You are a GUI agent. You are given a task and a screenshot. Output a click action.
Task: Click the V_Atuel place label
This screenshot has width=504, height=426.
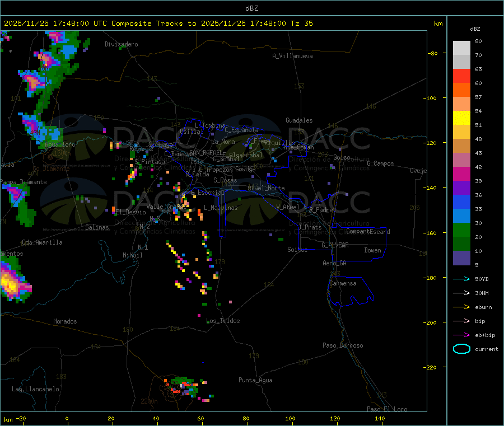(x=288, y=207)
